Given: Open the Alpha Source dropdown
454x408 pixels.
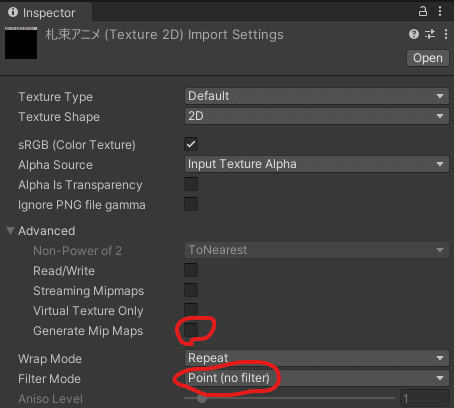Looking at the screenshot, I should pyautogui.click(x=317, y=164).
